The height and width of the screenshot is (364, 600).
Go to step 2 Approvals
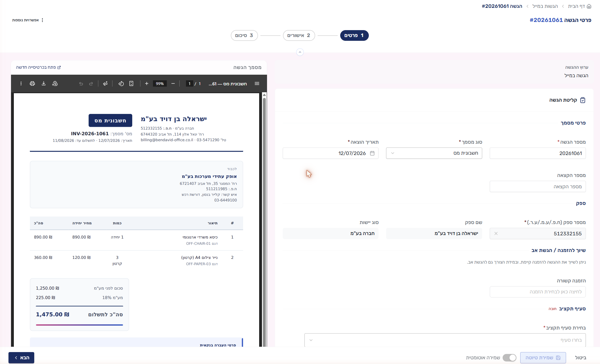click(x=299, y=35)
